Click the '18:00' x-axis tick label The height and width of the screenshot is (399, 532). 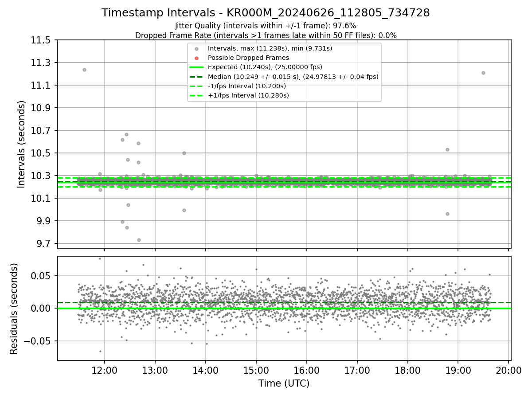tap(408, 370)
